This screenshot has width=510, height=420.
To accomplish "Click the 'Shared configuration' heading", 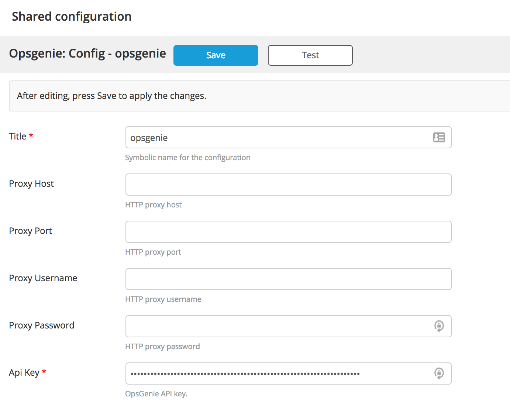I will click(72, 17).
